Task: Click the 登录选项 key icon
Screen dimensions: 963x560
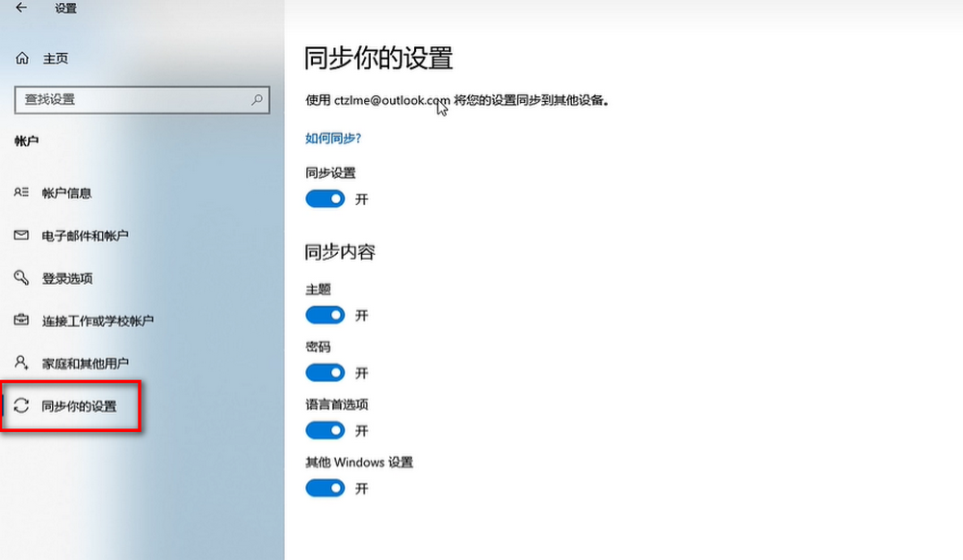Action: tap(21, 278)
